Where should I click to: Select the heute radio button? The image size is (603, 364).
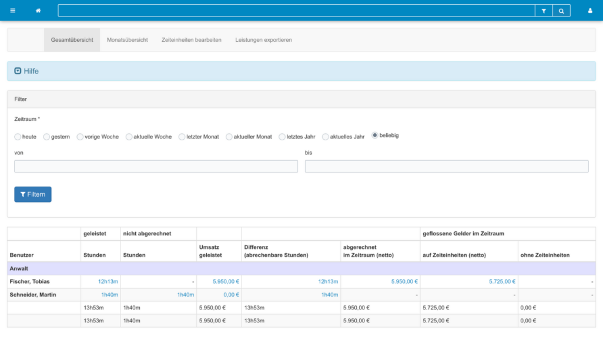click(18, 137)
